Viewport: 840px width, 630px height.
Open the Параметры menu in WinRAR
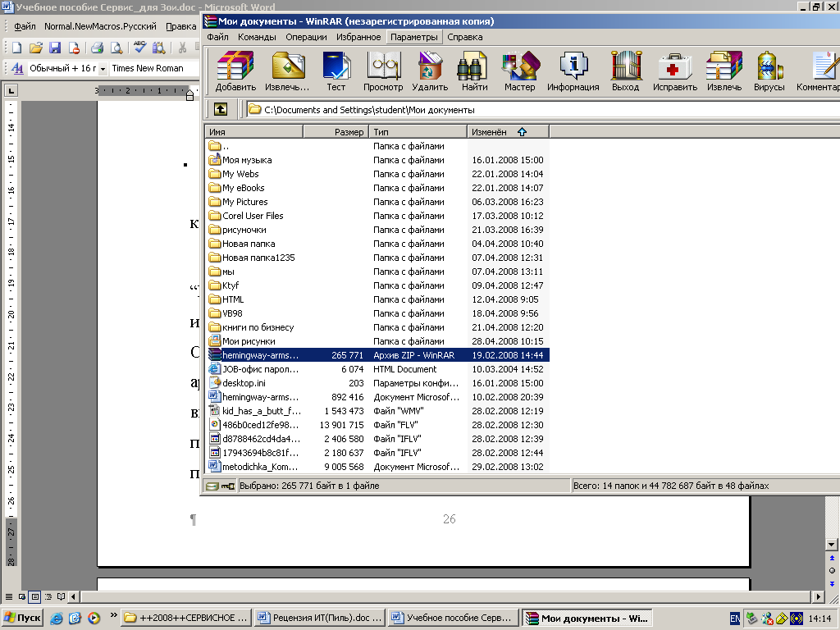click(x=413, y=37)
